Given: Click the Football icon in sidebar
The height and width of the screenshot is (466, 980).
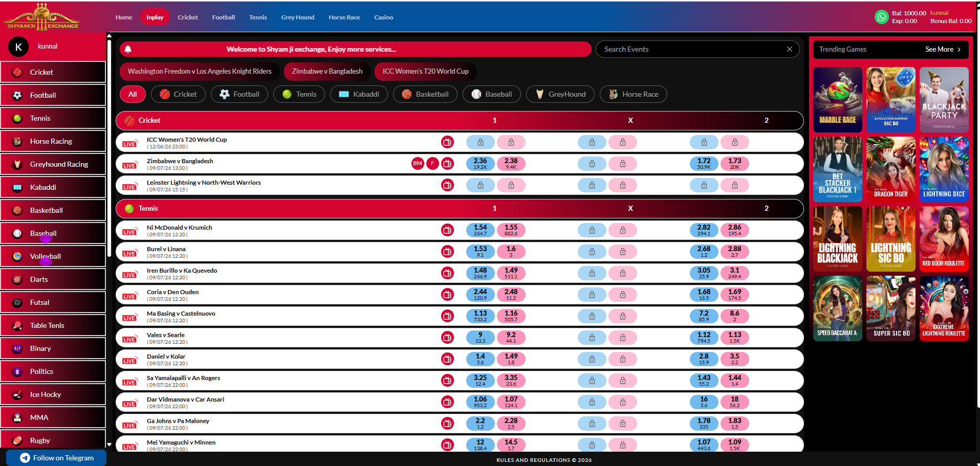Looking at the screenshot, I should click(x=17, y=95).
